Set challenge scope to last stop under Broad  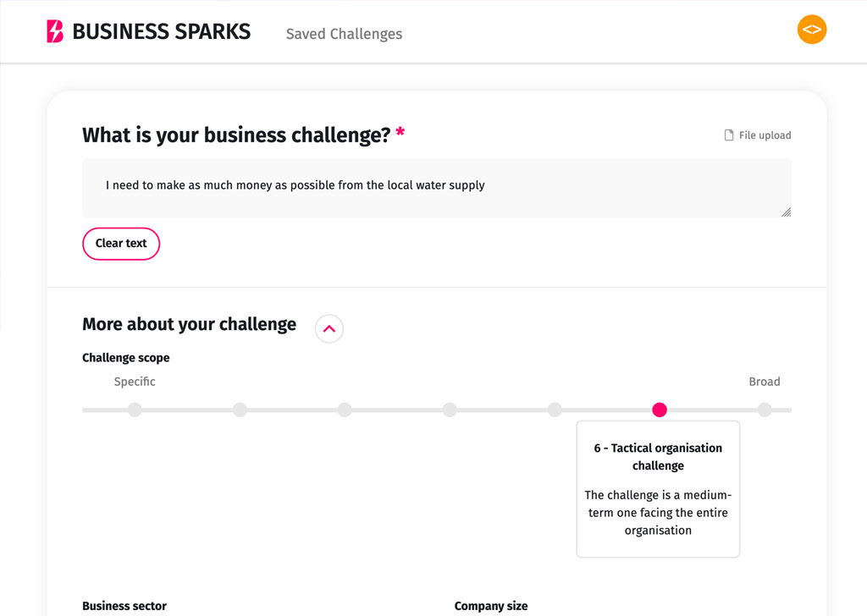pos(765,410)
